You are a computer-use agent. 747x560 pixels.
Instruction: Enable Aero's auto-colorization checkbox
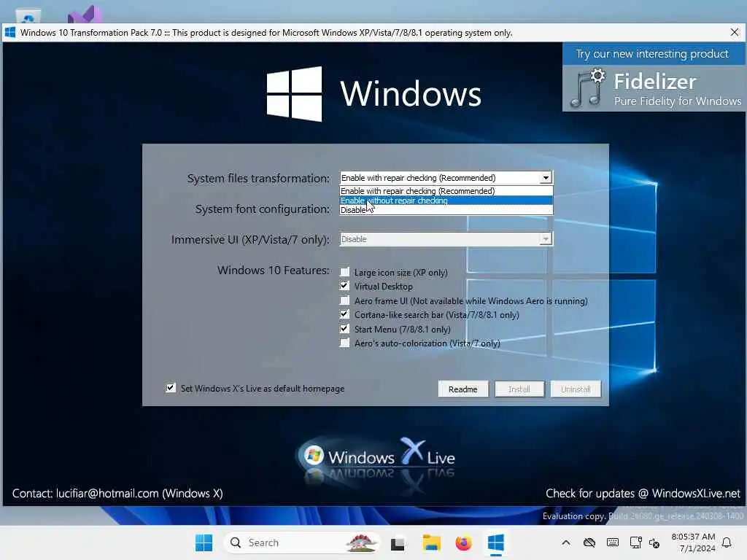point(344,343)
